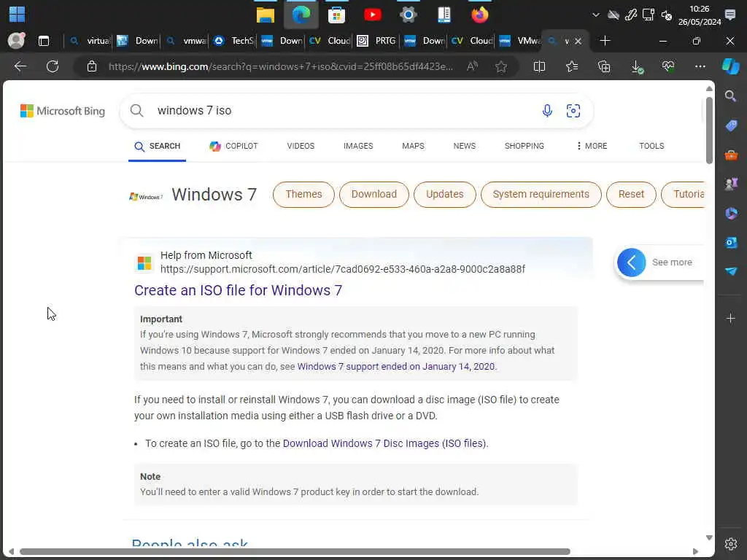
Task: Close the current search tab
Action: (578, 42)
